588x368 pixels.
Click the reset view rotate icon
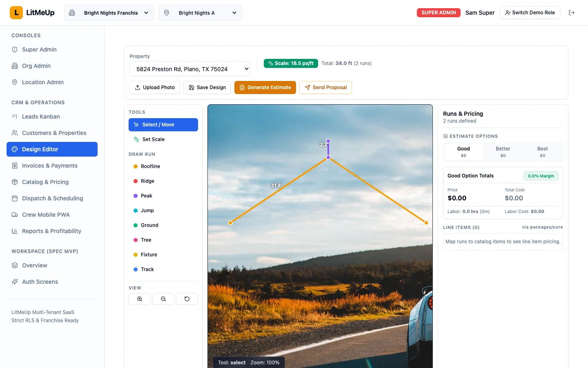point(187,299)
